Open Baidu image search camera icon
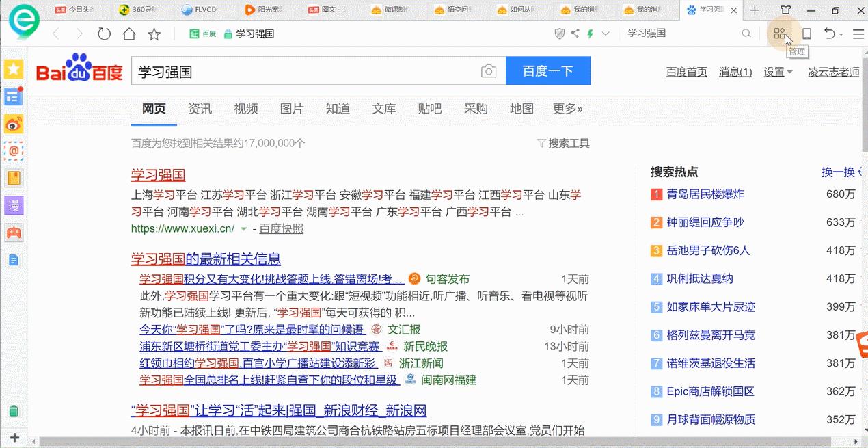 coord(489,71)
